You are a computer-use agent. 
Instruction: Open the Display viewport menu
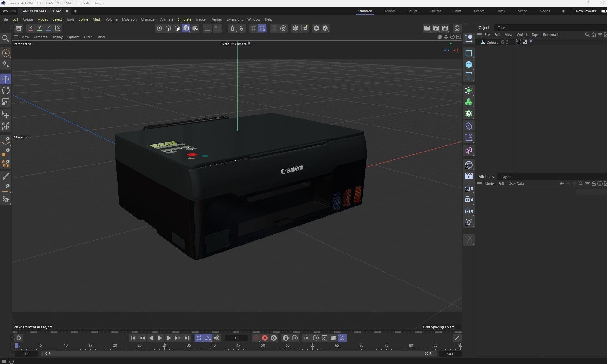point(57,37)
